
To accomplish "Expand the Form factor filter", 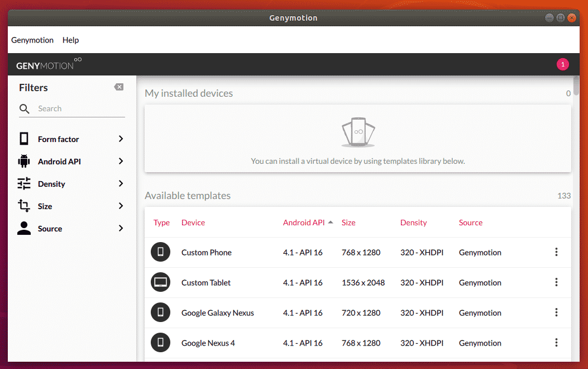I will 71,139.
